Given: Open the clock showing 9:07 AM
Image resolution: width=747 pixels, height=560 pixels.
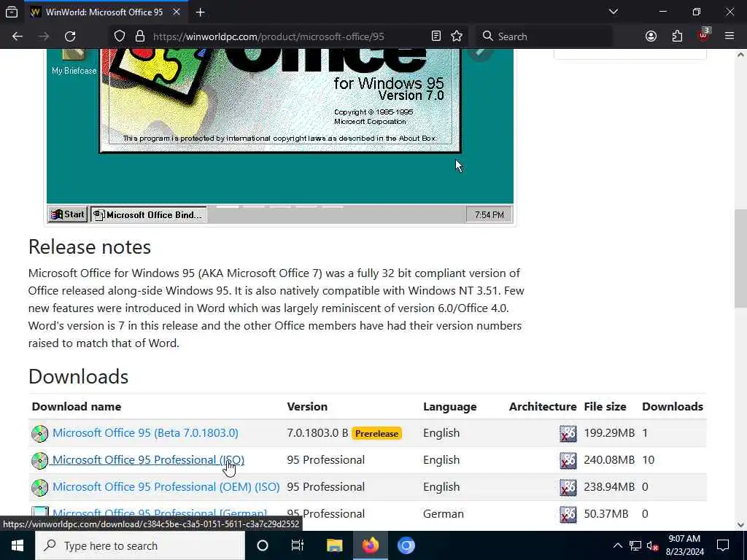Looking at the screenshot, I should 684,545.
